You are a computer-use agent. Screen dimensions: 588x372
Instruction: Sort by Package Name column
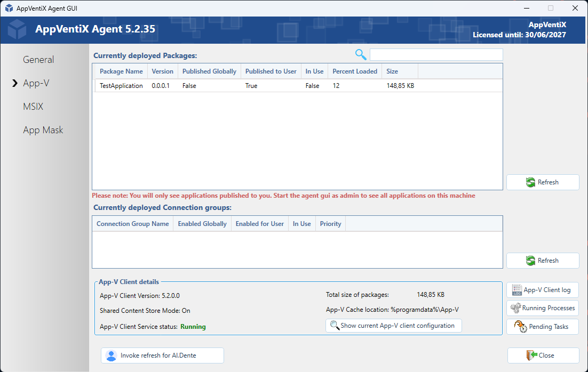(x=121, y=71)
